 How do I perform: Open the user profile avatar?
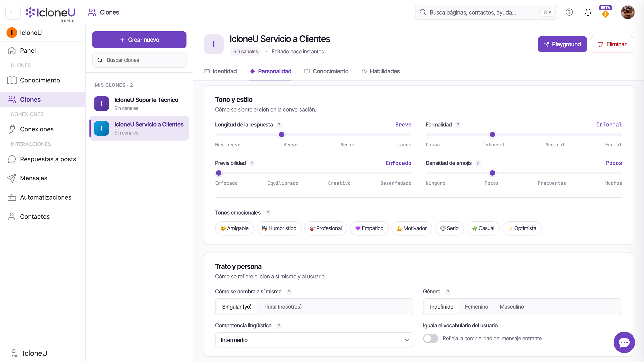[x=628, y=12]
